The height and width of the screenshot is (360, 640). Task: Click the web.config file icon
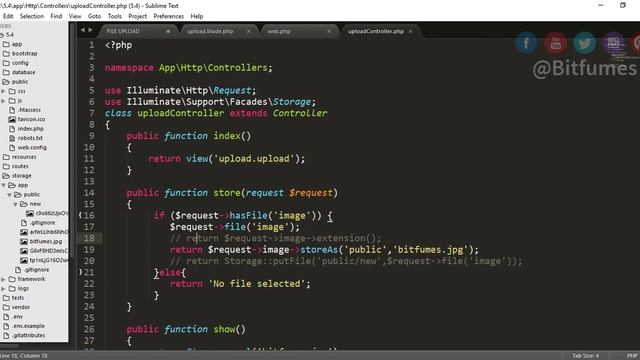click(x=12, y=147)
